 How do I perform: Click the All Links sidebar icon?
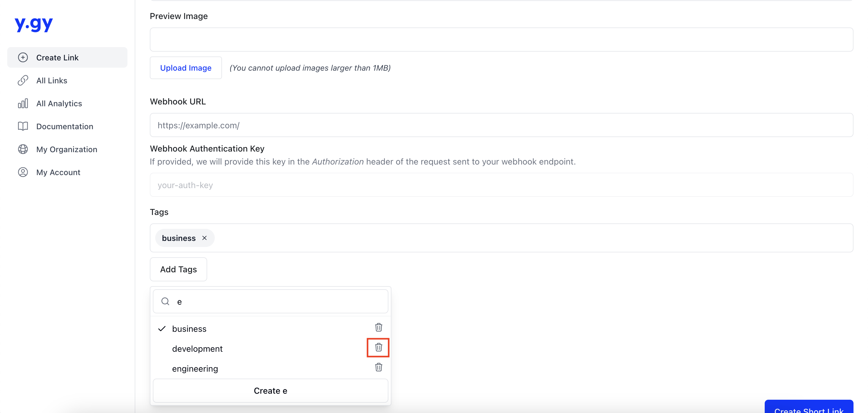(23, 80)
